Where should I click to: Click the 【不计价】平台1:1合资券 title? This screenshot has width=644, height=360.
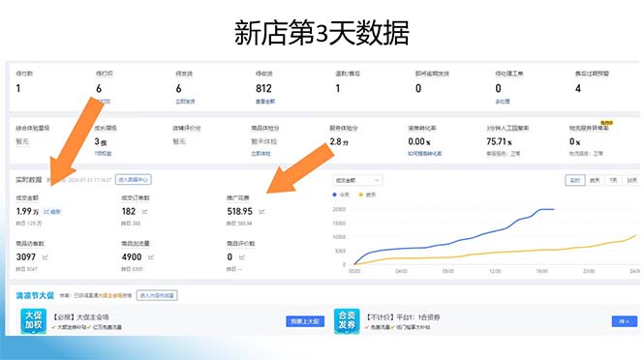coord(403,316)
